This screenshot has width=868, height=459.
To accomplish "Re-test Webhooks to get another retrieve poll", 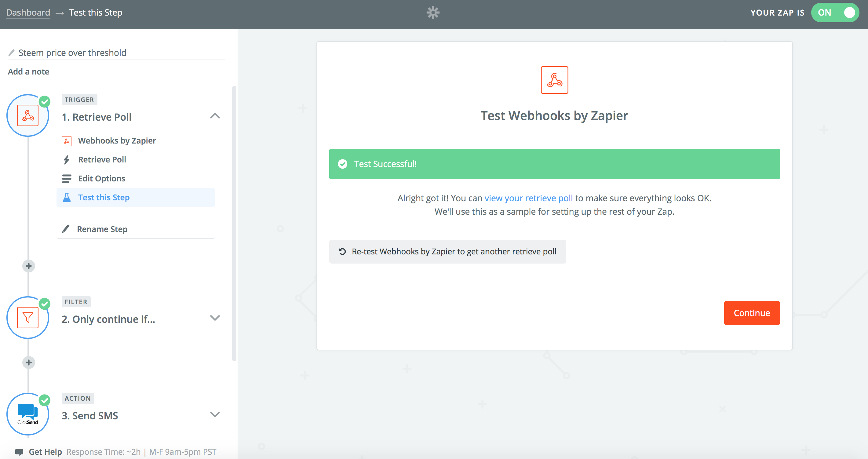I will point(447,251).
